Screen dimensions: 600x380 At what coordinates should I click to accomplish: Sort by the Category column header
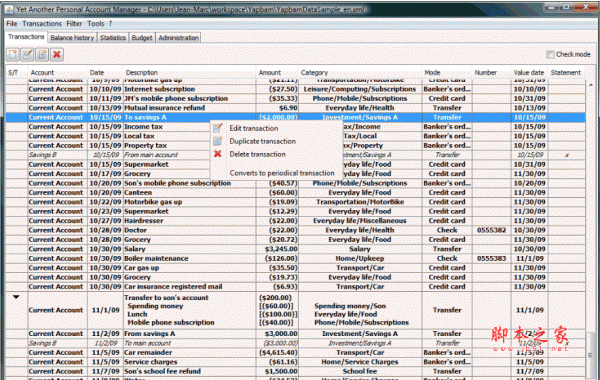click(x=360, y=72)
